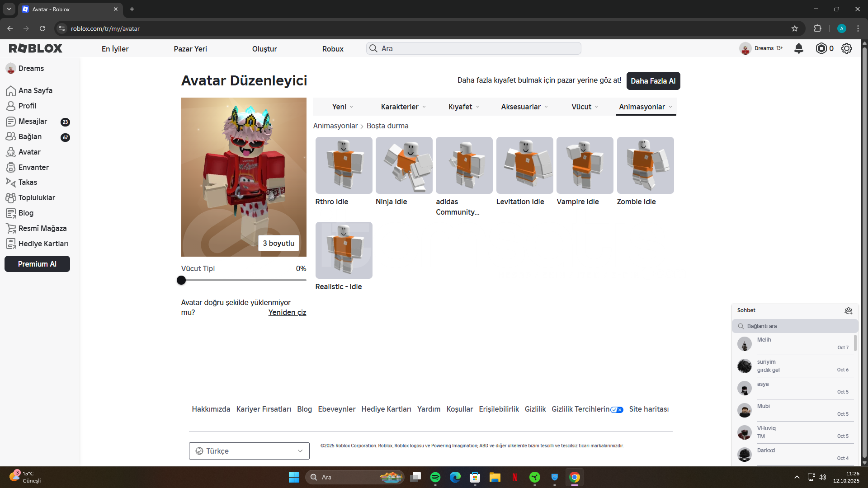Open Topluluklar from the sidebar
This screenshot has height=488, width=868.
click(36, 197)
